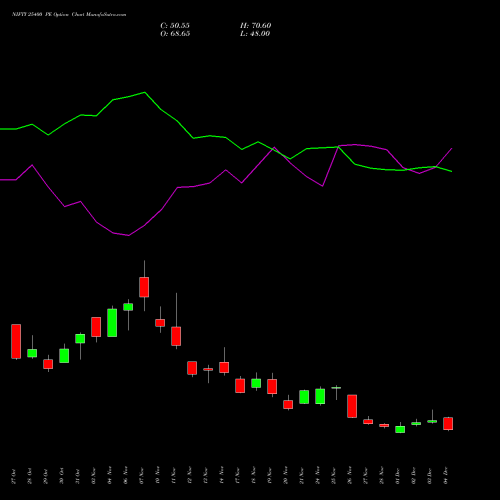This screenshot has height=500, width=500.
Task: Select the red candle on 26 Nov
Action: tap(352, 406)
